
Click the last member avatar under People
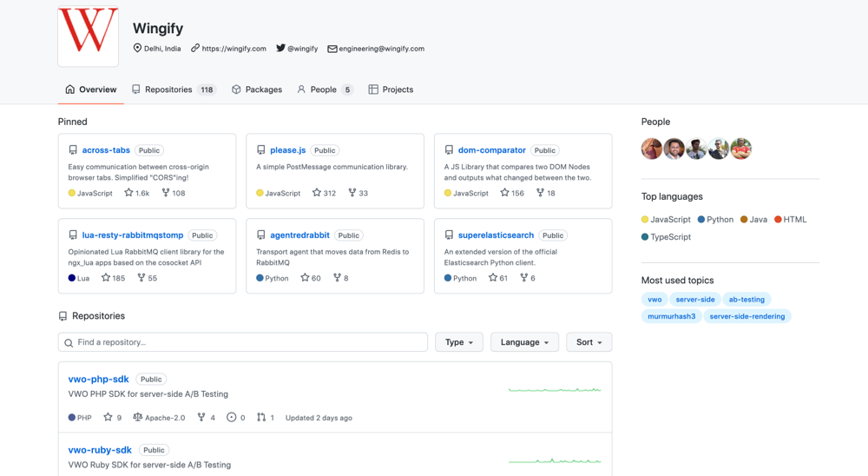click(x=740, y=149)
